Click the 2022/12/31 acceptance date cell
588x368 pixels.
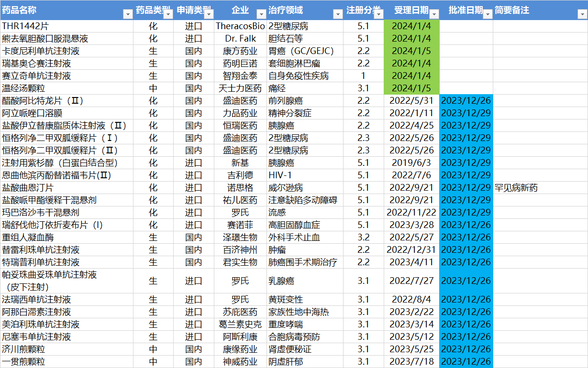(x=411, y=250)
